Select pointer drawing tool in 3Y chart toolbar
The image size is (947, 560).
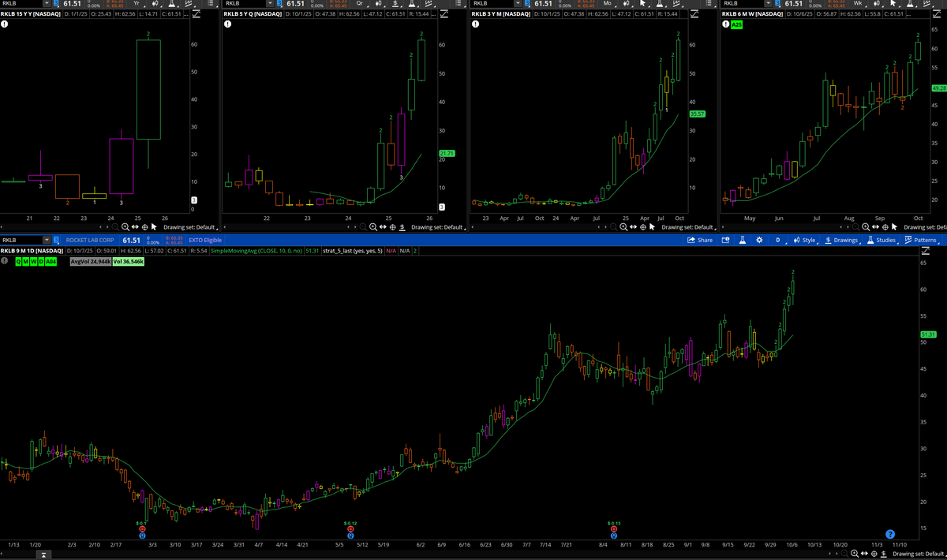643,3
